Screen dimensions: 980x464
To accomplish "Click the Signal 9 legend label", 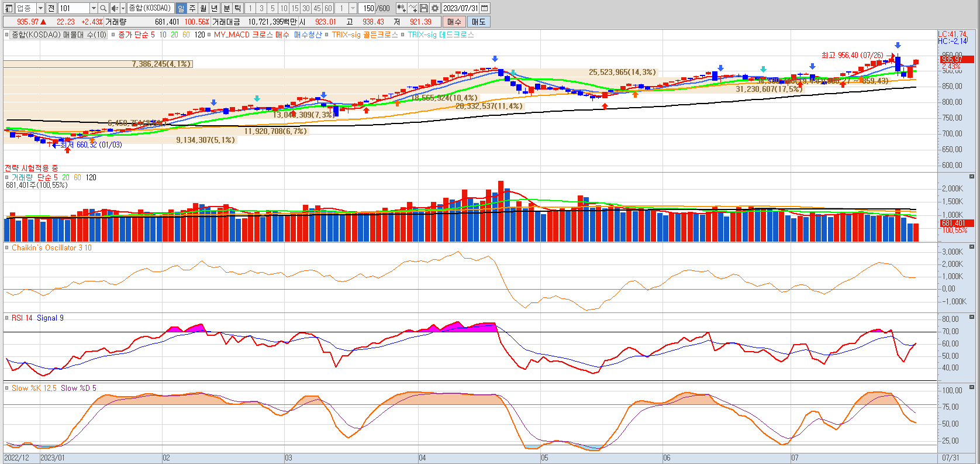I will click(50, 318).
